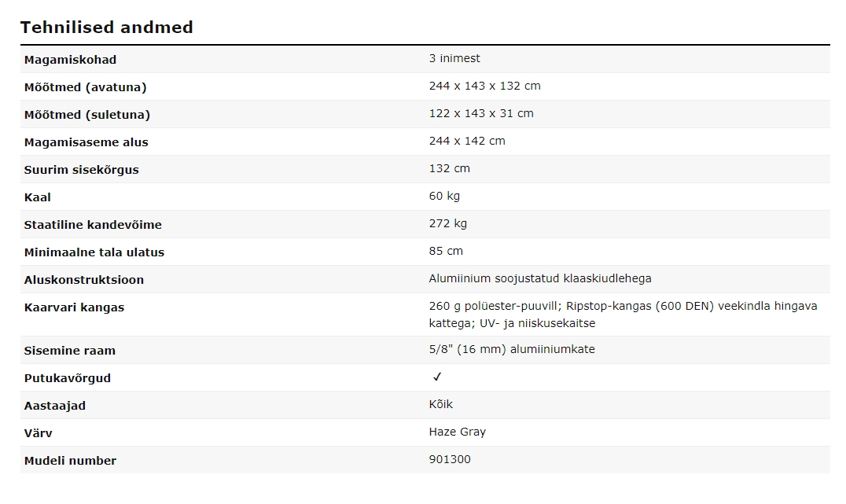
Task: Click the "Minimaalne tala ulatus" label
Action: pyautogui.click(x=94, y=252)
